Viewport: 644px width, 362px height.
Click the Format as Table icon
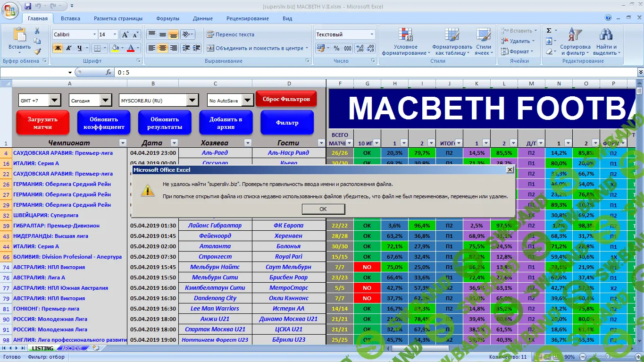(452, 35)
